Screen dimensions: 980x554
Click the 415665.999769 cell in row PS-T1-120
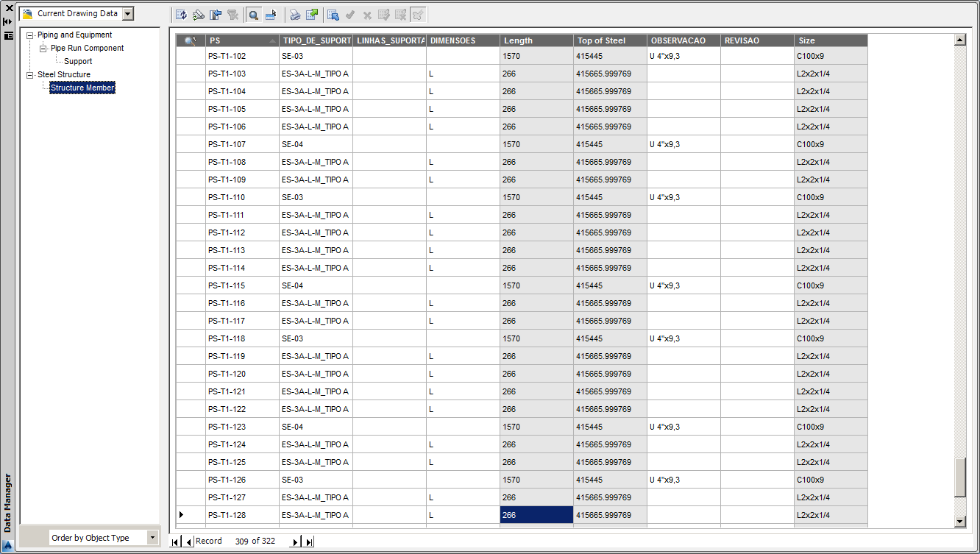tap(610, 374)
